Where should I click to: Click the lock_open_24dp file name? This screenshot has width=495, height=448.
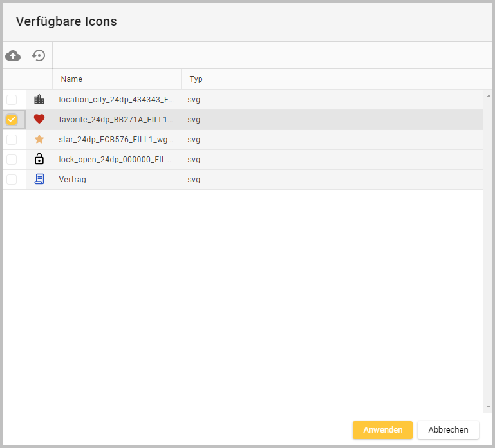coord(116,160)
